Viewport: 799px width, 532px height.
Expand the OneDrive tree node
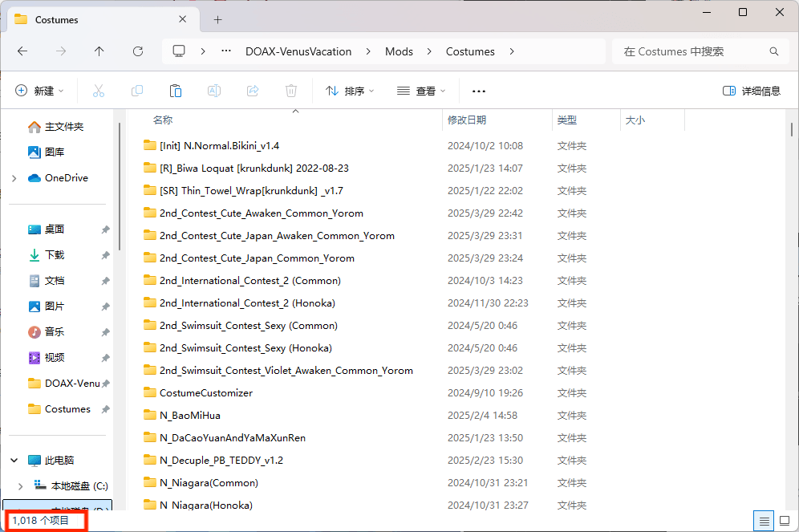pos(14,178)
